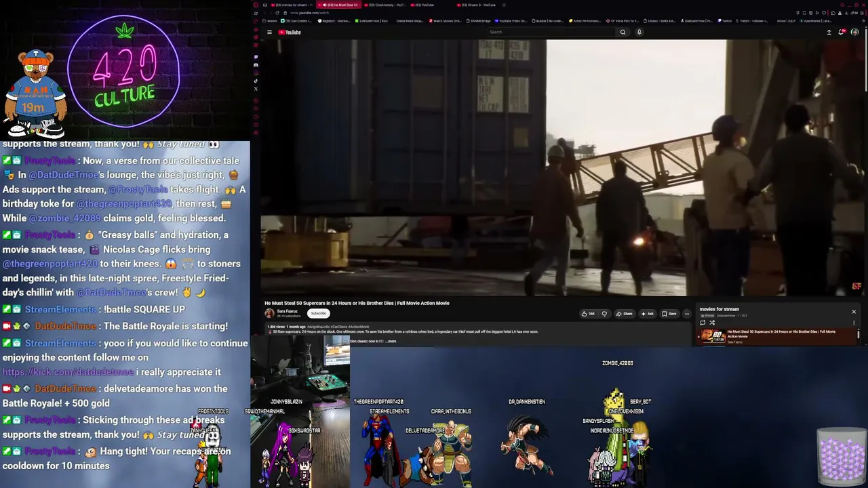Click the '!battle SQUARE UP' chat message

(144, 309)
